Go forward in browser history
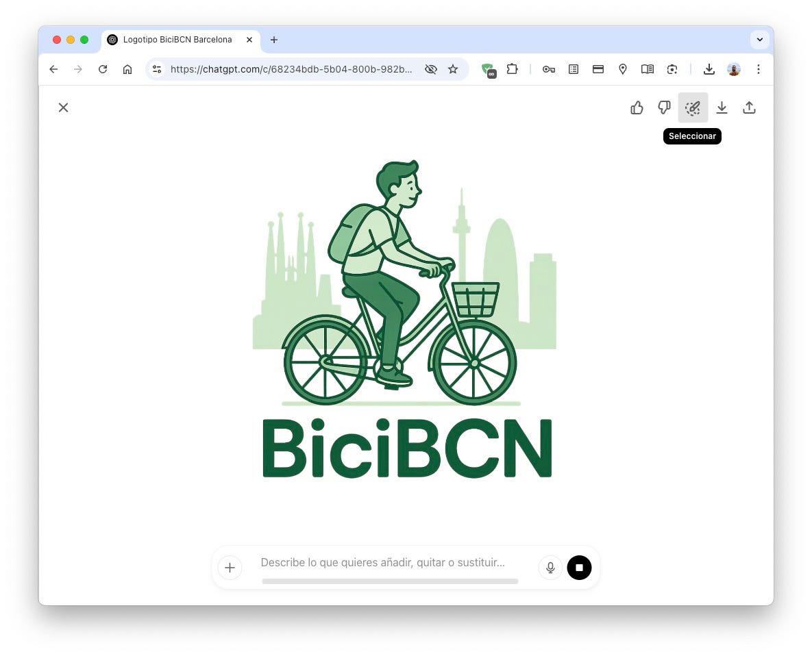Screen dimensions: 812x656 tap(78, 69)
